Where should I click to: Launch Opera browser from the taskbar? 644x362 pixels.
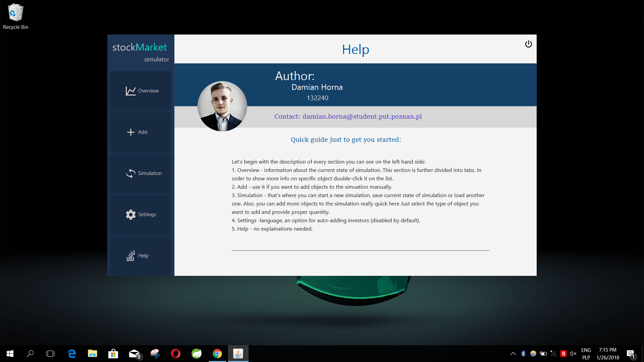click(x=176, y=354)
